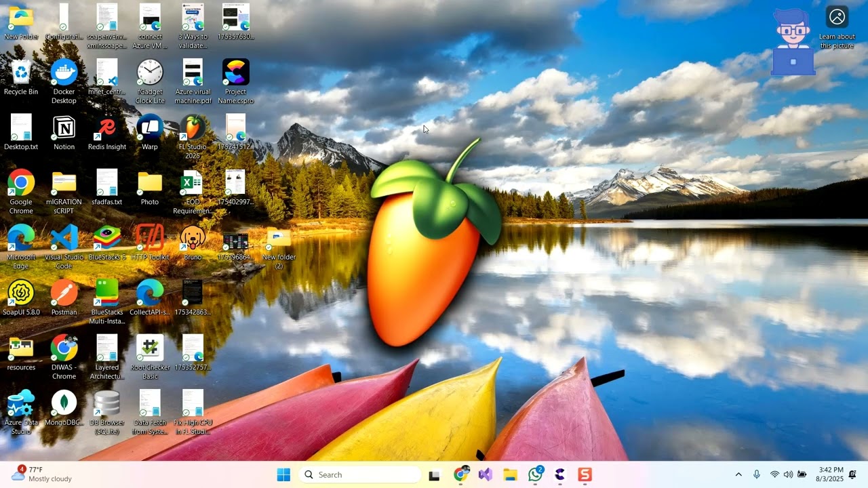Select the Warp terminal icon
The width and height of the screenshot is (868, 488).
pos(150,127)
